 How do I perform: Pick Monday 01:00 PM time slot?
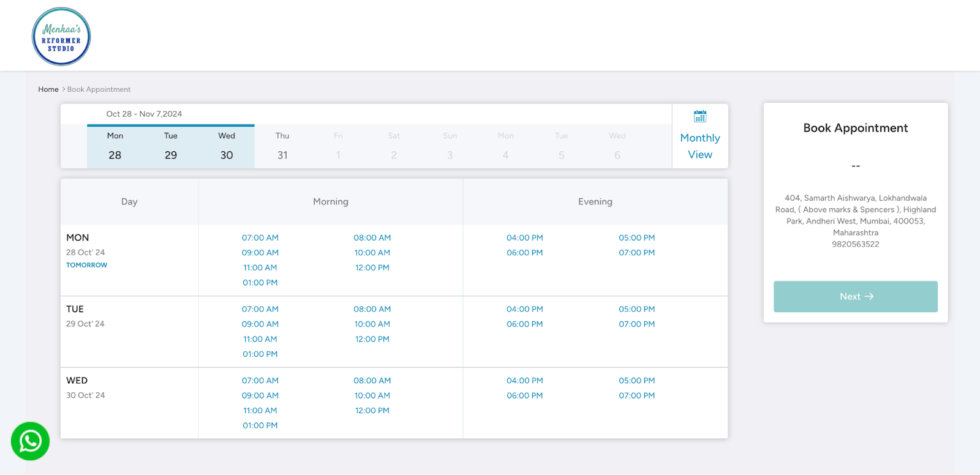coord(260,283)
